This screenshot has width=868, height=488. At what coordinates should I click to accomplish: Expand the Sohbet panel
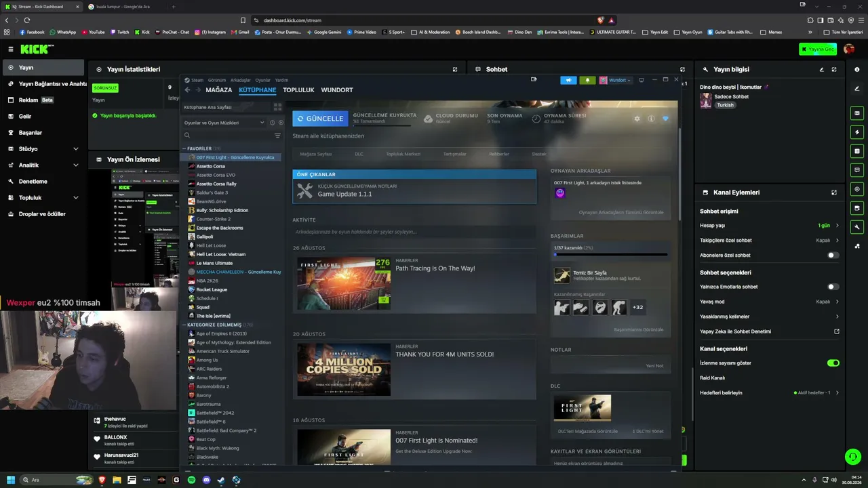coord(682,69)
